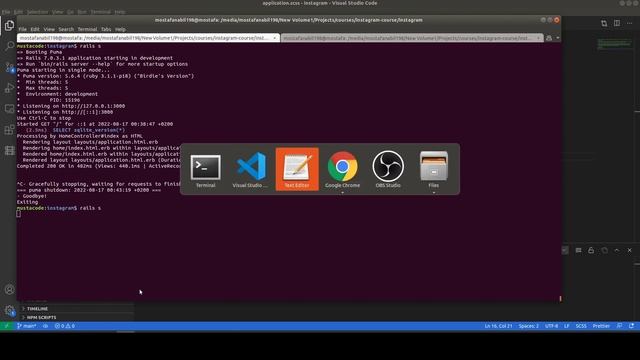640x360 pixels.
Task: Open terminal tab list dropdown arrow
Action: 558,38
